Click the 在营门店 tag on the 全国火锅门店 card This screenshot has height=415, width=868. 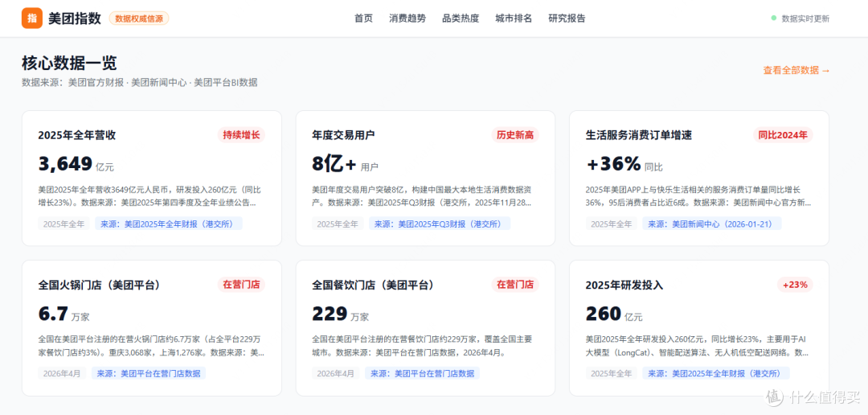tap(241, 284)
